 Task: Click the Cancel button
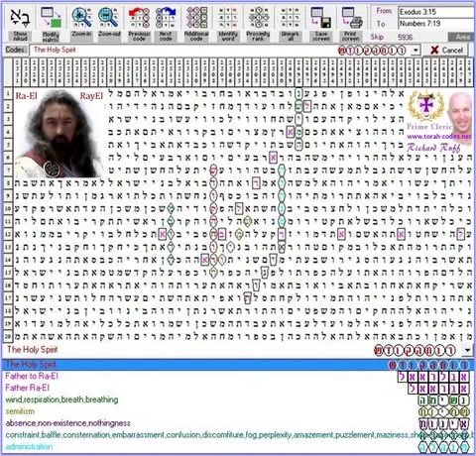click(x=446, y=51)
